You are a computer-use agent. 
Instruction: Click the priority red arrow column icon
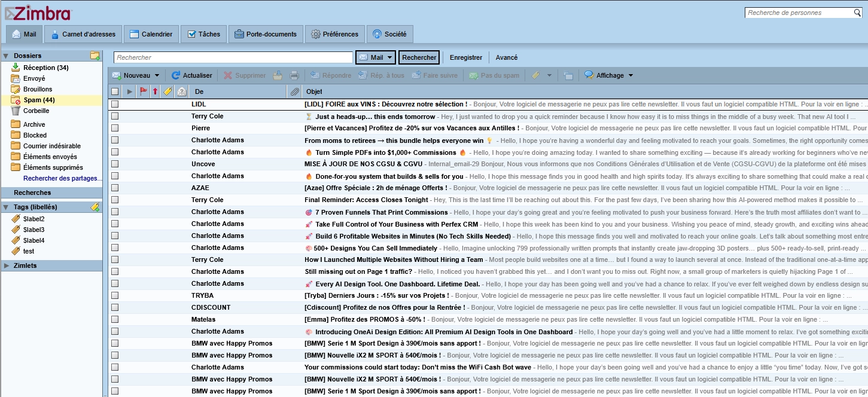[155, 91]
